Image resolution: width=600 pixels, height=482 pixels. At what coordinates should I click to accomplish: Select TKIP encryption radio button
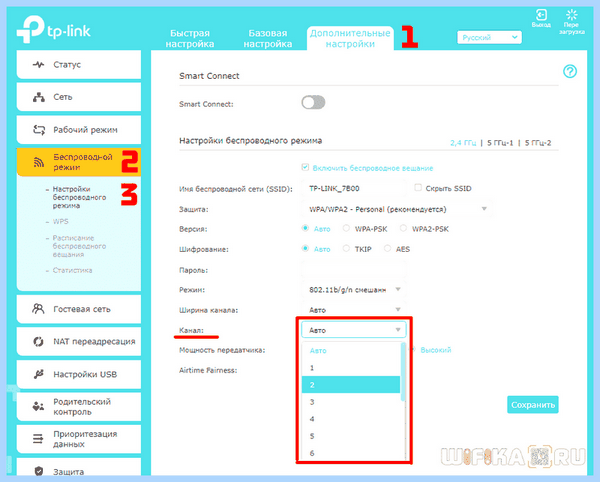(x=346, y=248)
